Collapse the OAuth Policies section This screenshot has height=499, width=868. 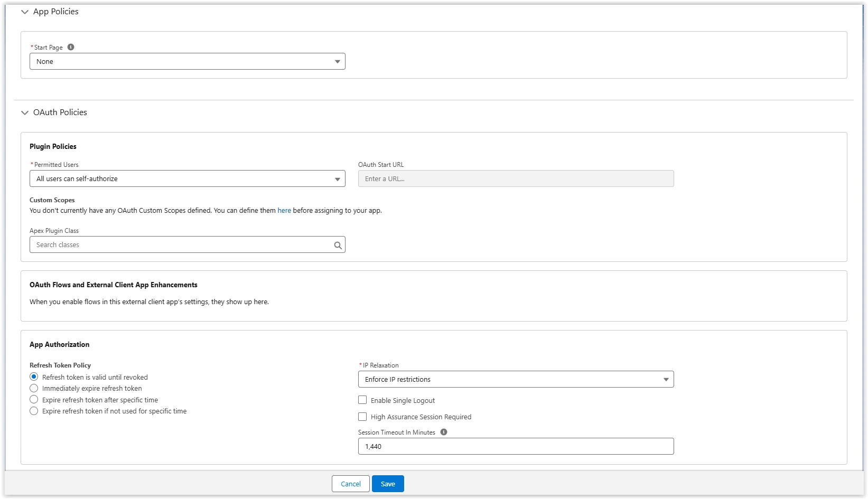(x=24, y=112)
